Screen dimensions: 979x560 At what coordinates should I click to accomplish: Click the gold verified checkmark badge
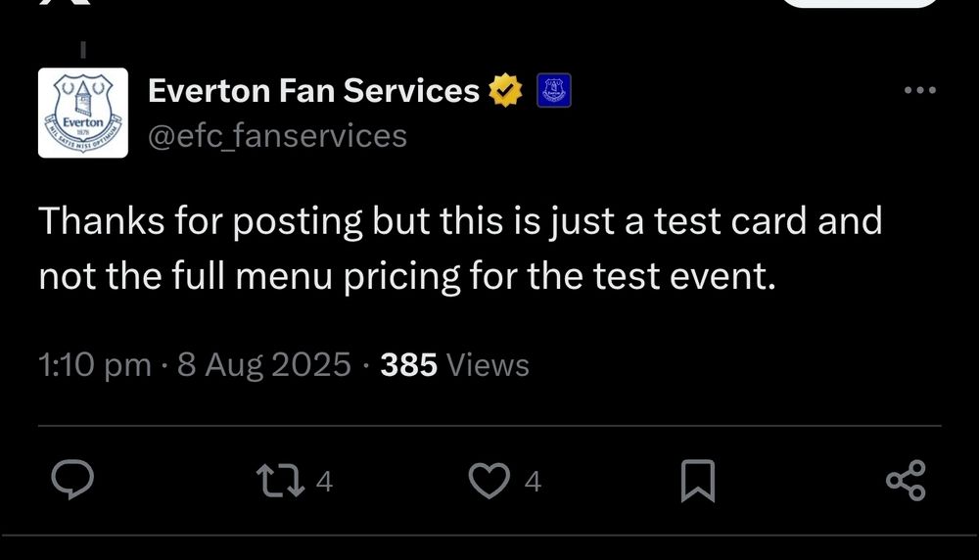pos(505,90)
